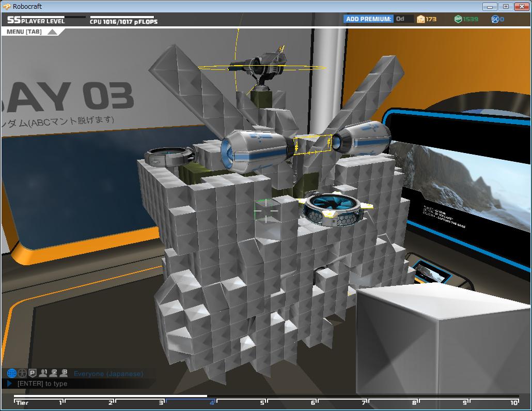Minimize the Robocraft window

click(x=490, y=6)
